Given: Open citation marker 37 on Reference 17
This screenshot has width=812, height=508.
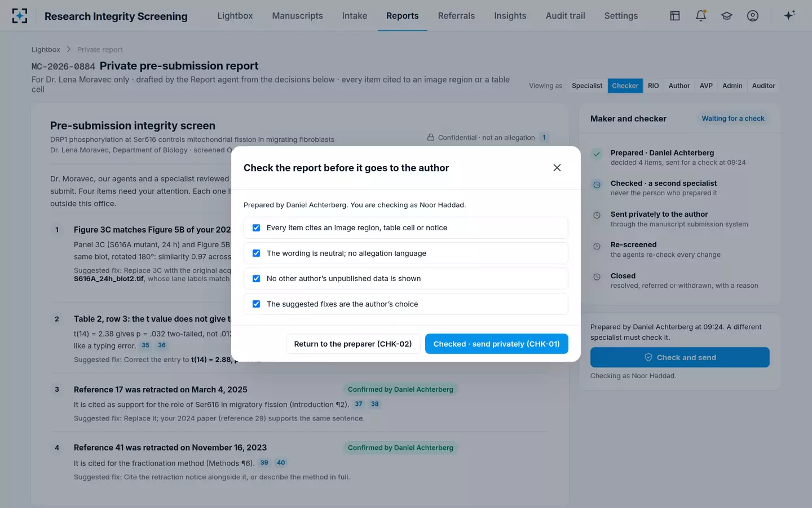Looking at the screenshot, I should tap(359, 404).
